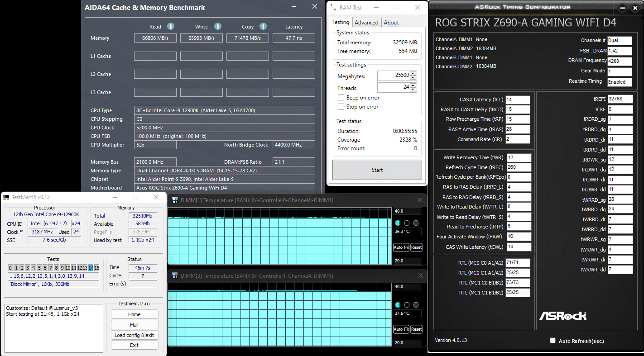Click Auto Fit in DIMM[1] Temperature graph
This screenshot has width=644, height=356.
(x=401, y=247)
